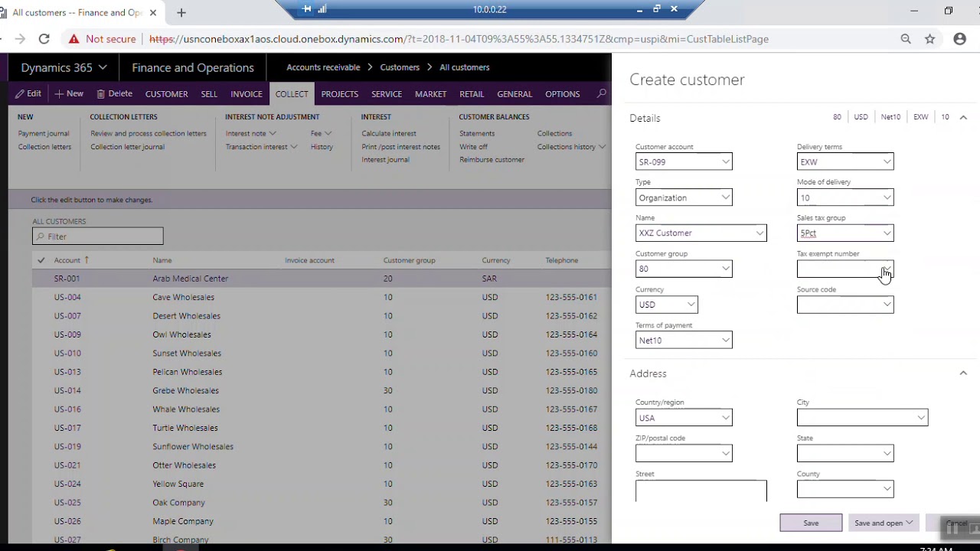Click the Save button

[x=811, y=523]
